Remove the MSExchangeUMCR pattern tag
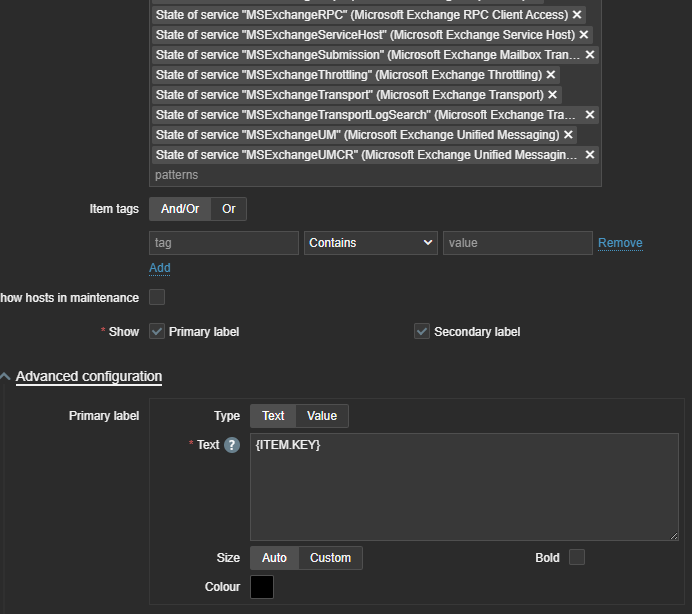 (x=590, y=154)
